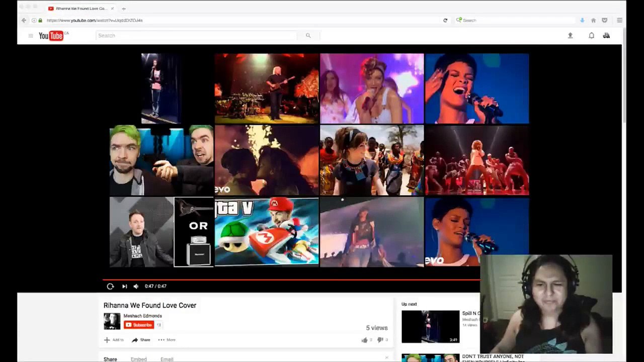The image size is (644, 362).
Task: Replay the video with the replay button
Action: click(x=110, y=287)
